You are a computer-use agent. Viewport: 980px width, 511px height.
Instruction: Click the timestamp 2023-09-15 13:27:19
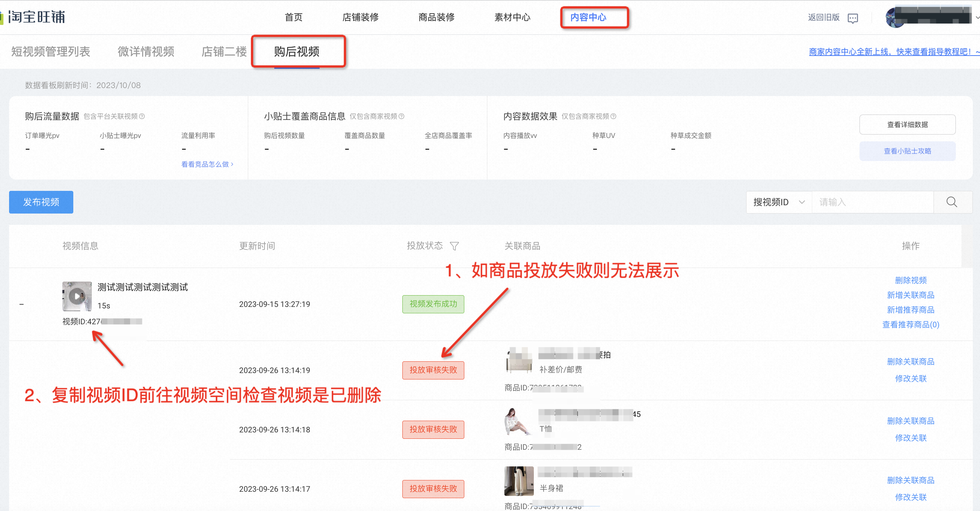click(x=274, y=304)
